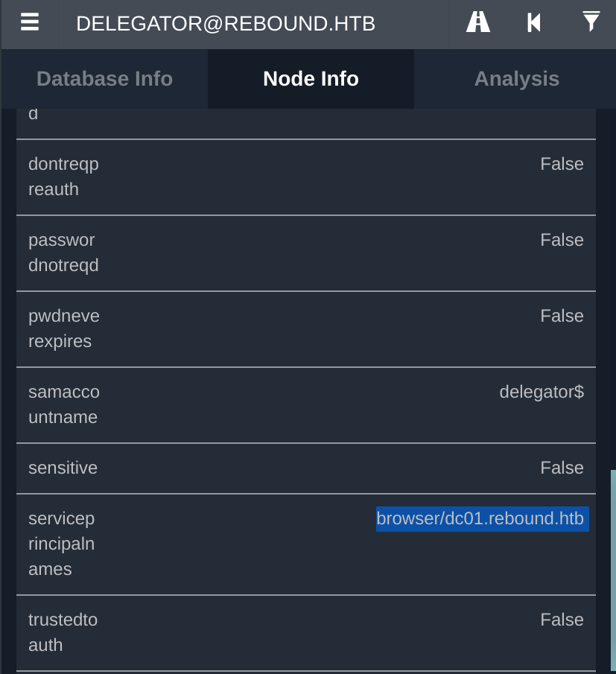Click the delegator$ samaccountname value
Image resolution: width=616 pixels, height=674 pixels.
542,392
